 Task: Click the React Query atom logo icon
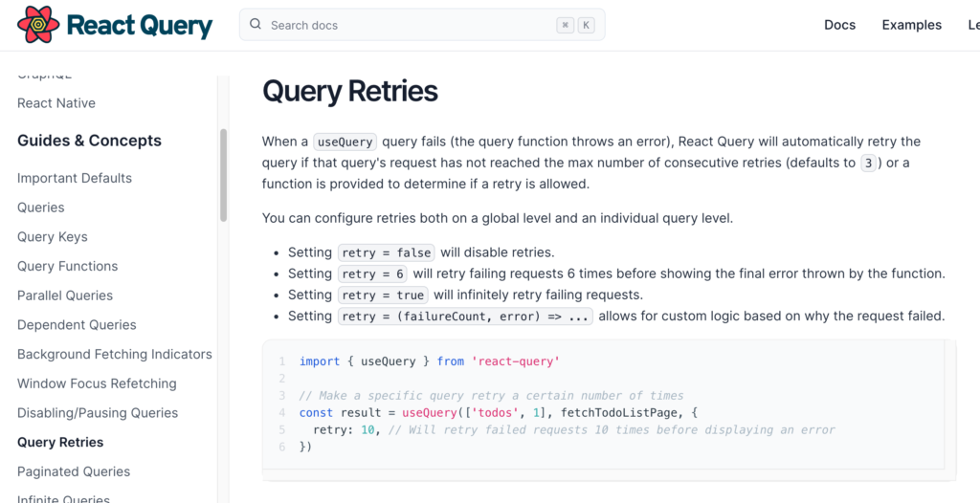38,24
